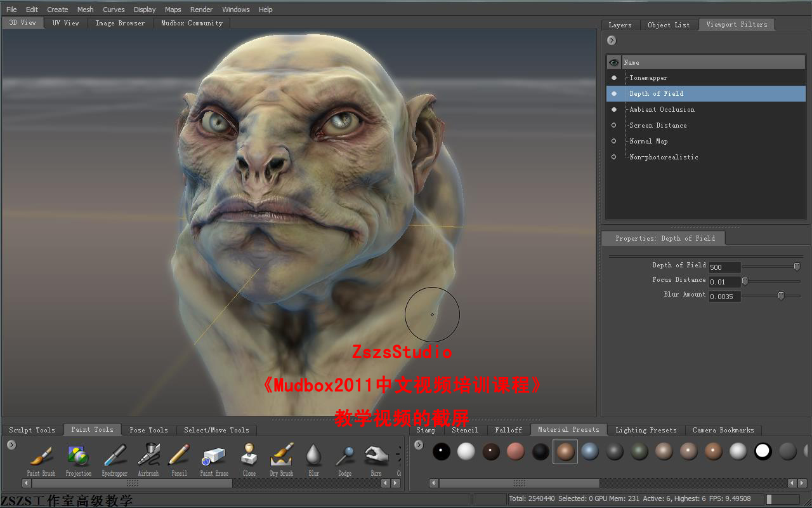This screenshot has width=812, height=508.
Task: Click the material presets horizontal scrollbar
Action: point(519,483)
